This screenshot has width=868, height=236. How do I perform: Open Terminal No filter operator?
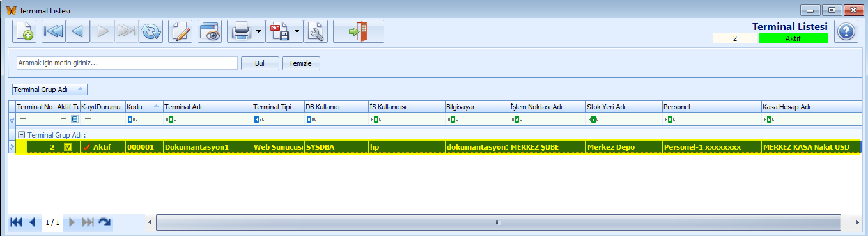pos(23,119)
